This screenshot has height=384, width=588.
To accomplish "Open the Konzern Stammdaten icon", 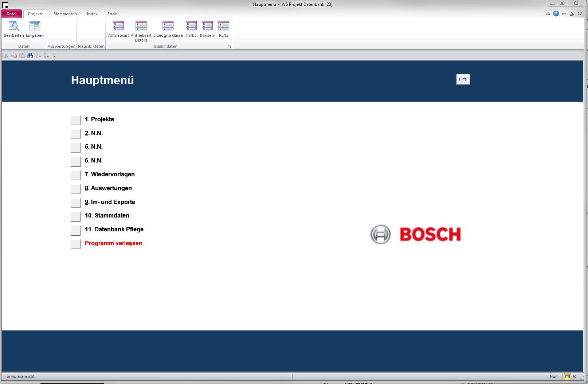I will pyautogui.click(x=207, y=29).
